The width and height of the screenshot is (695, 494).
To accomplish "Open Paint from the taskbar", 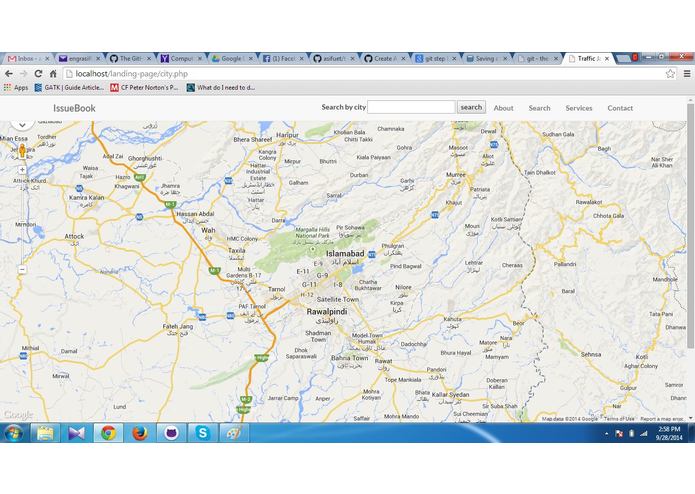I will tap(234, 433).
